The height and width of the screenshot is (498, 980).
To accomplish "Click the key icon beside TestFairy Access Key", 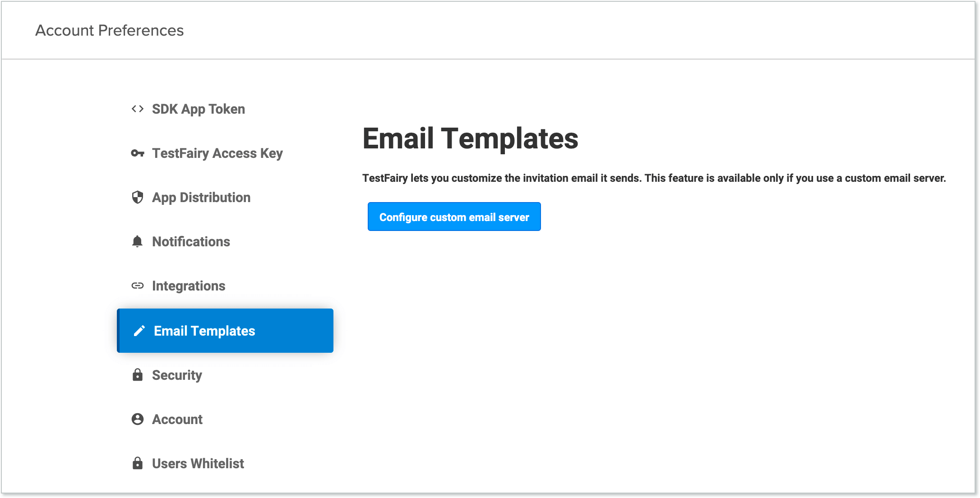I will click(137, 153).
